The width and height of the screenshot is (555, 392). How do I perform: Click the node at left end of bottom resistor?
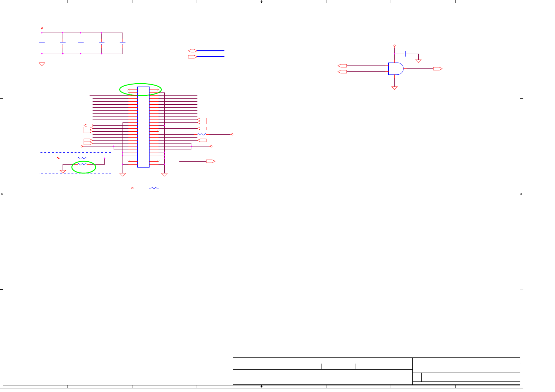tap(132, 188)
